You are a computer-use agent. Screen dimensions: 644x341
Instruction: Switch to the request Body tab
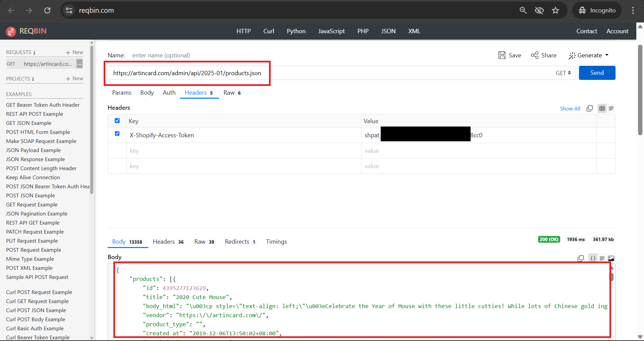tap(147, 93)
